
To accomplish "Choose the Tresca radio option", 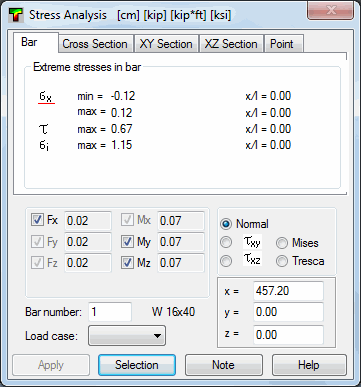I will pos(282,261).
